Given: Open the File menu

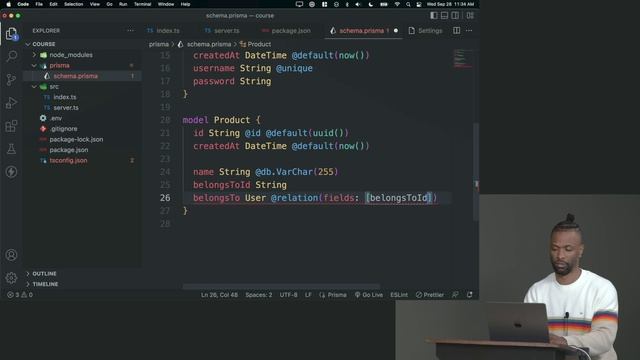Looking at the screenshot, I should [x=39, y=4].
